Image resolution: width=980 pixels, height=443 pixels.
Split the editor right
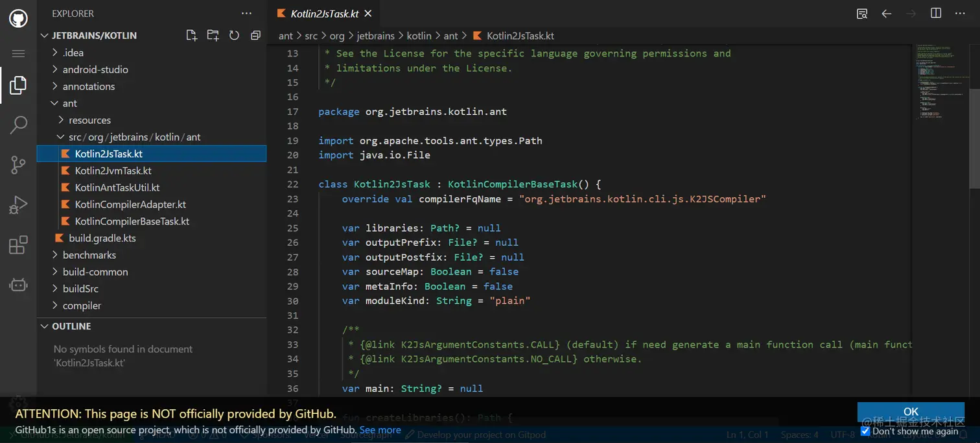936,14
